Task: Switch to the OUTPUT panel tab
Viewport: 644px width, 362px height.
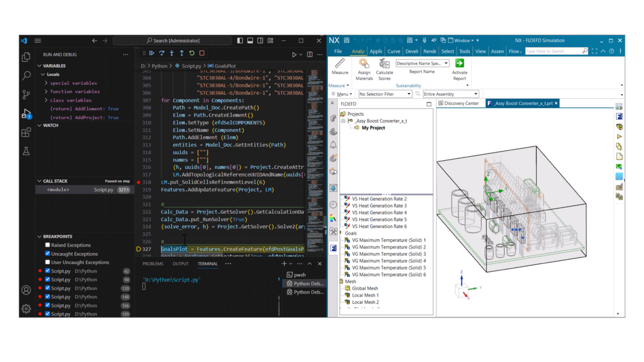Action: point(180,264)
